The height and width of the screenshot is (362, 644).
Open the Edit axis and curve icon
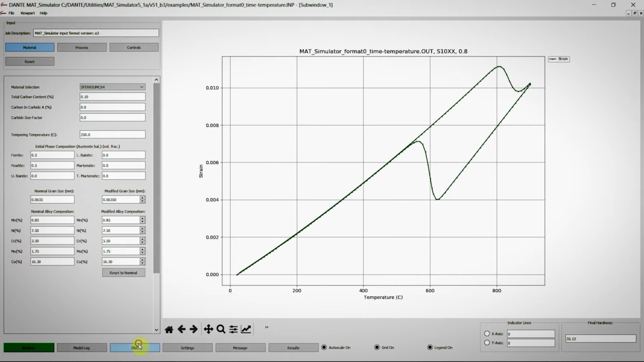pyautogui.click(x=246, y=329)
